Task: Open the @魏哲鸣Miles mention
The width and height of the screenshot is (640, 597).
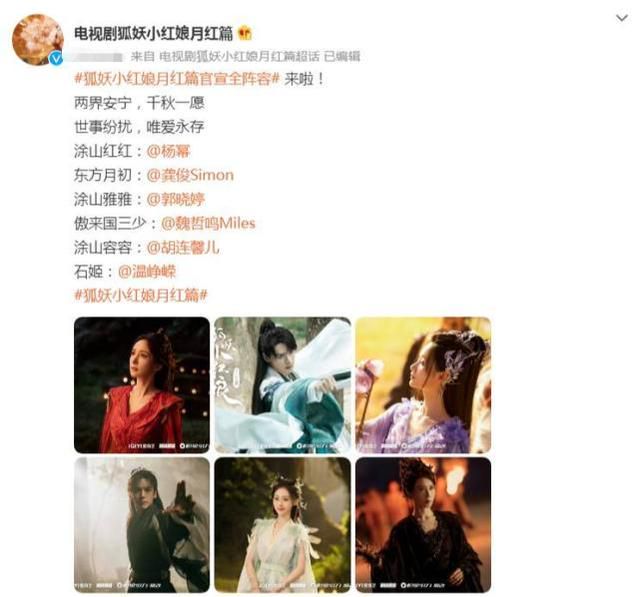Action: point(208,223)
